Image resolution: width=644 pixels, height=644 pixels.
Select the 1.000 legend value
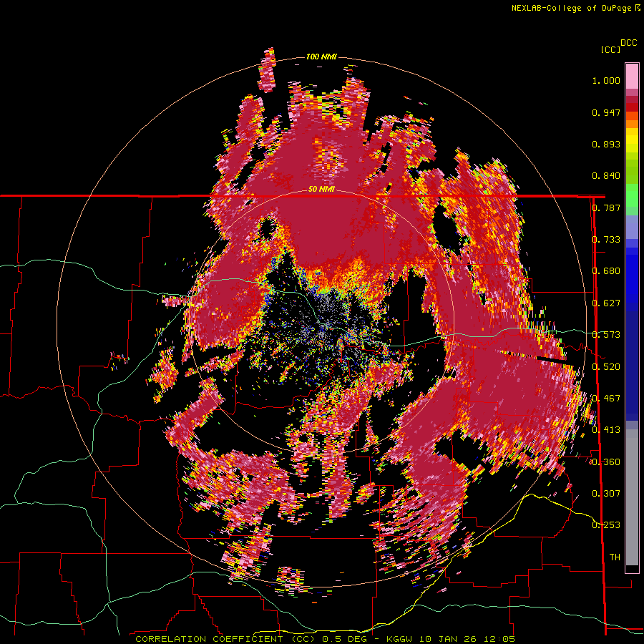[606, 80]
